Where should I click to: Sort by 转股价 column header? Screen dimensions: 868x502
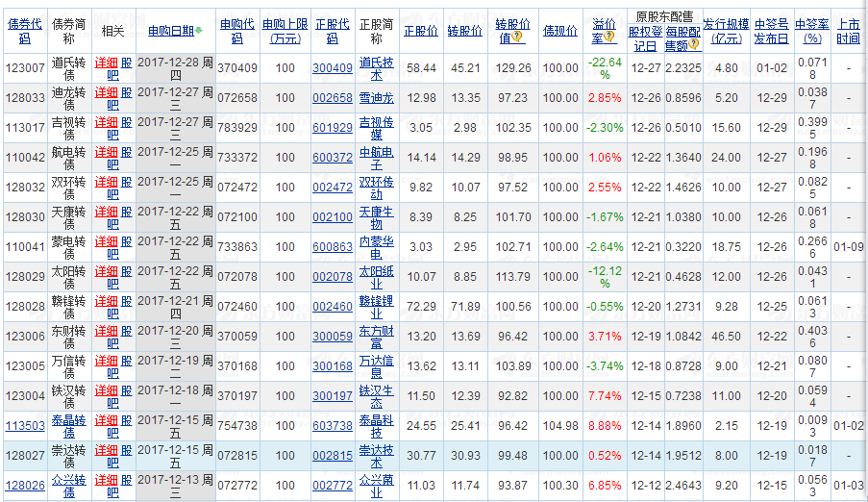pyautogui.click(x=465, y=31)
